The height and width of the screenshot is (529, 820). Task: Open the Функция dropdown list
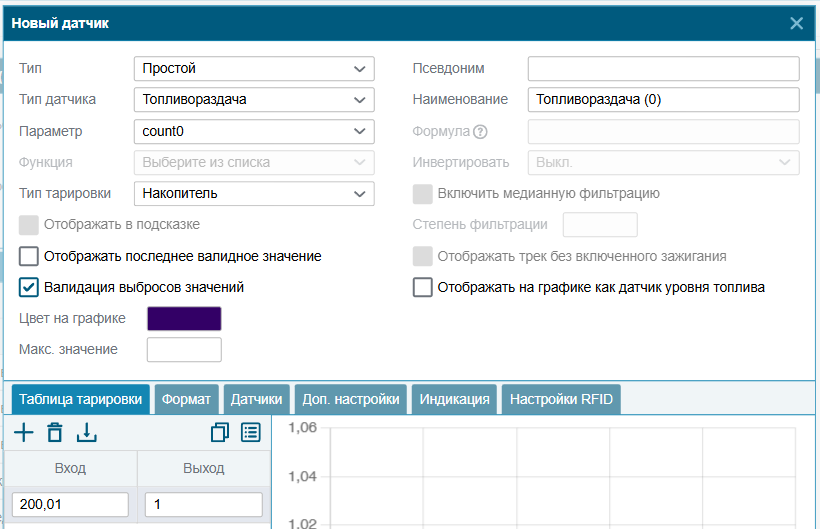pyautogui.click(x=254, y=163)
